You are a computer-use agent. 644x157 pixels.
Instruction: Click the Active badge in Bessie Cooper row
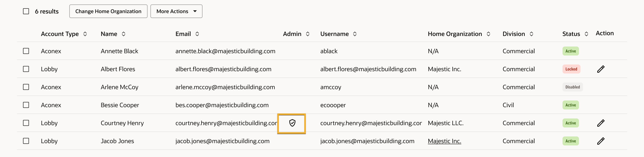tap(571, 105)
